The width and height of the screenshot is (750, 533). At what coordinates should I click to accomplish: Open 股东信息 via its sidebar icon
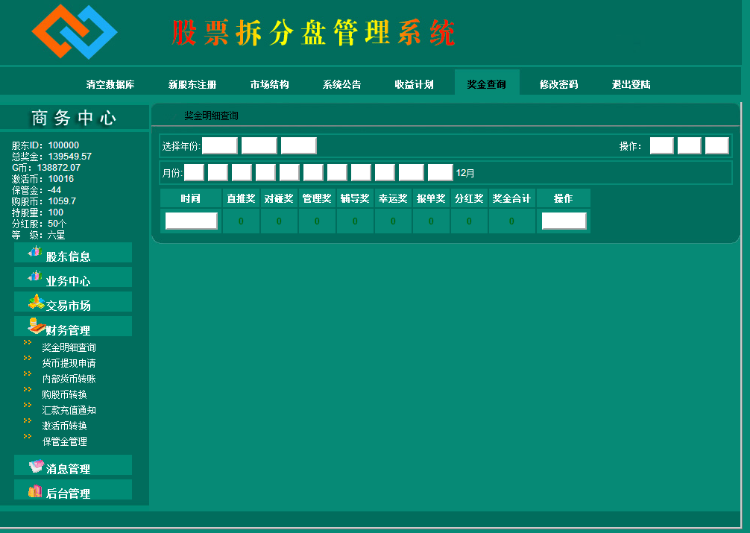[35, 252]
